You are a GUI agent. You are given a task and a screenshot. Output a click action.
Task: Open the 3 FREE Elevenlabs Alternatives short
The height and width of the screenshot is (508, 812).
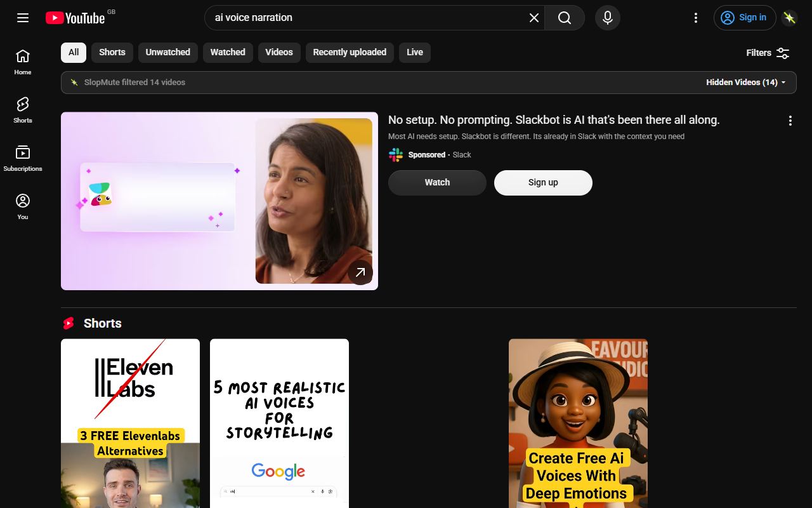click(x=130, y=424)
